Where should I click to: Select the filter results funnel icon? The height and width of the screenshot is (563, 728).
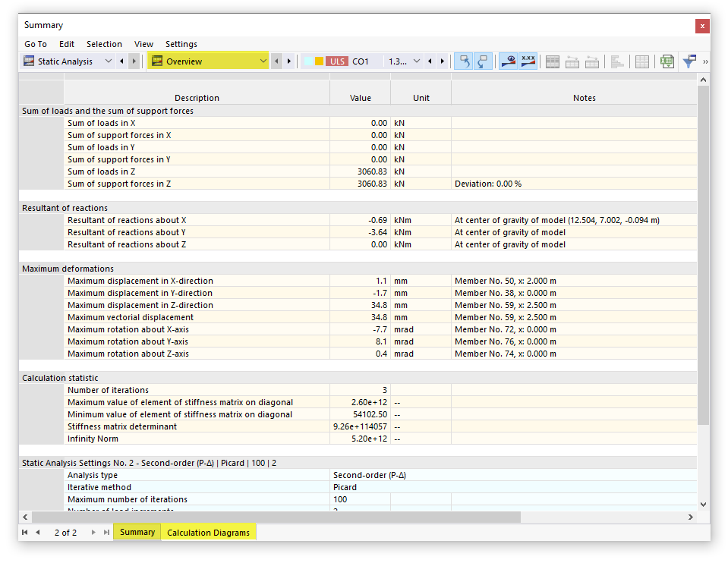[x=688, y=61]
